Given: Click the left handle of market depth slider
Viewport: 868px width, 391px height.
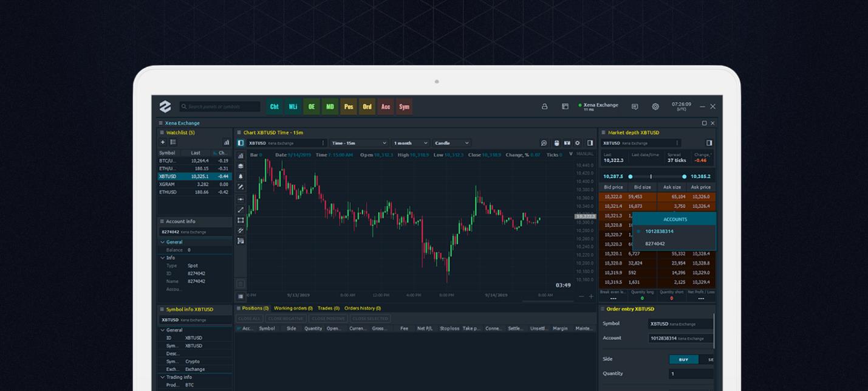Looking at the screenshot, I should click(x=630, y=176).
